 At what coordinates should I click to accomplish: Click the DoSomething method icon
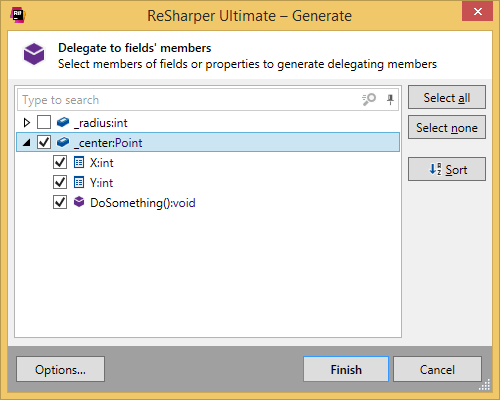coord(79,202)
